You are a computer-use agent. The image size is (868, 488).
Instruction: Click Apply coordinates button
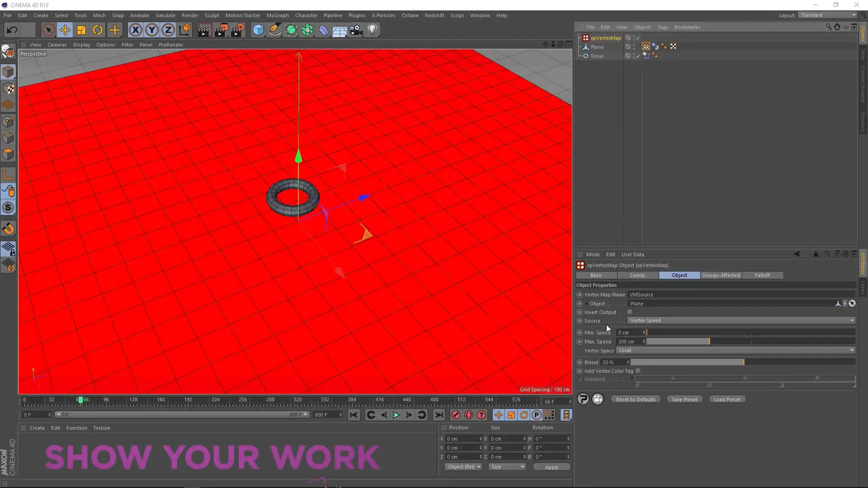[552, 467]
